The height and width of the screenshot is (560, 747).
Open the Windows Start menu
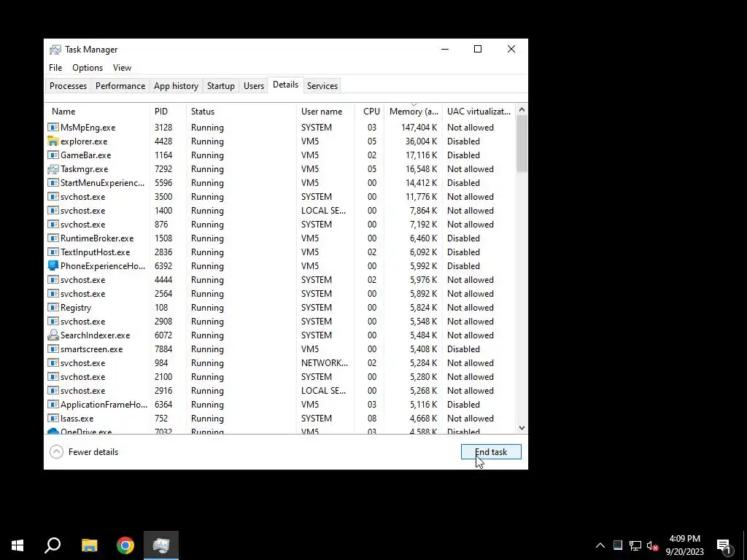click(x=18, y=545)
